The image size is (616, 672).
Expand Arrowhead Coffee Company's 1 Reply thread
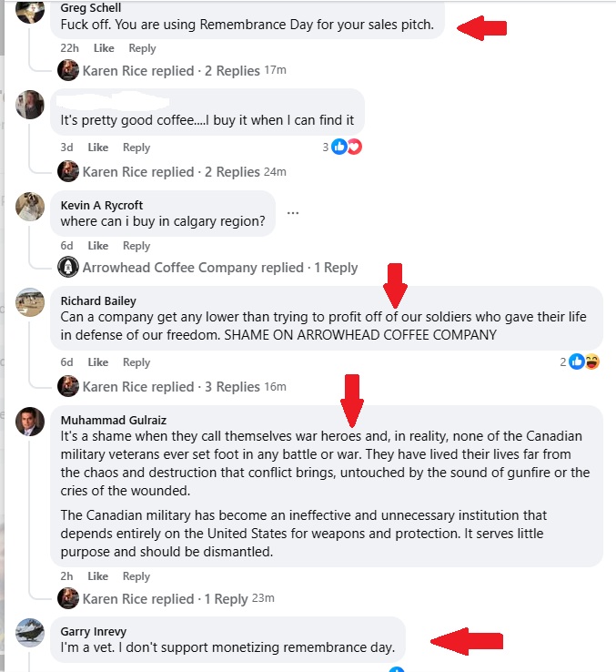[220, 268]
